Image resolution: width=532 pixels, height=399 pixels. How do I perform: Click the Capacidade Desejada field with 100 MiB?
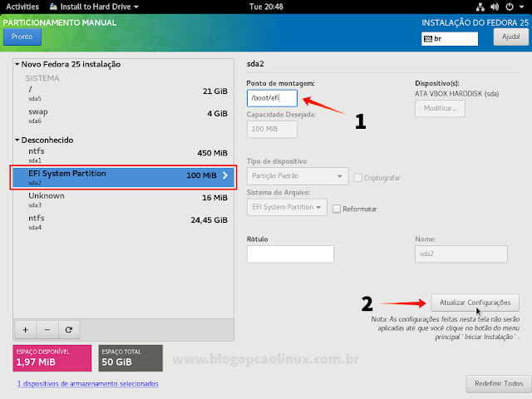(x=272, y=130)
